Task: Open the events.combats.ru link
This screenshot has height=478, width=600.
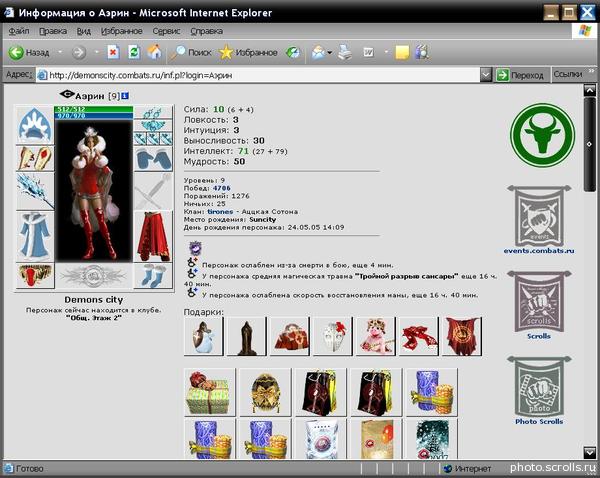Action: tap(539, 251)
